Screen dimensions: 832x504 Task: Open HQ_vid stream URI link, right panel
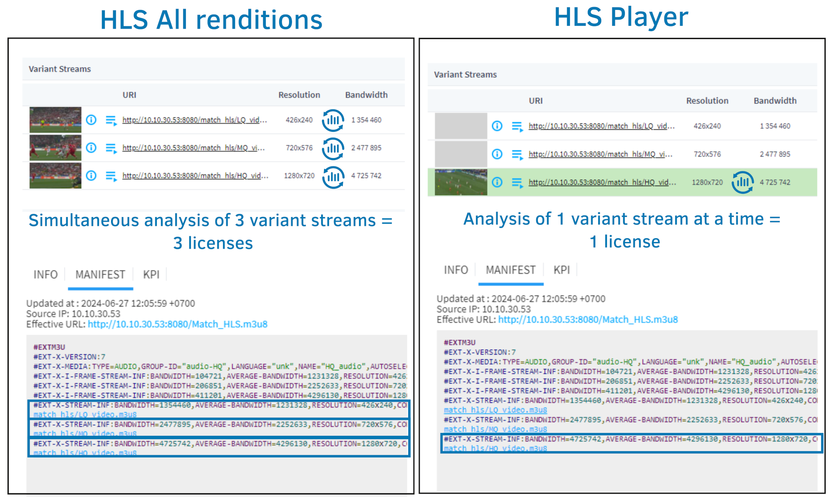pyautogui.click(x=602, y=182)
